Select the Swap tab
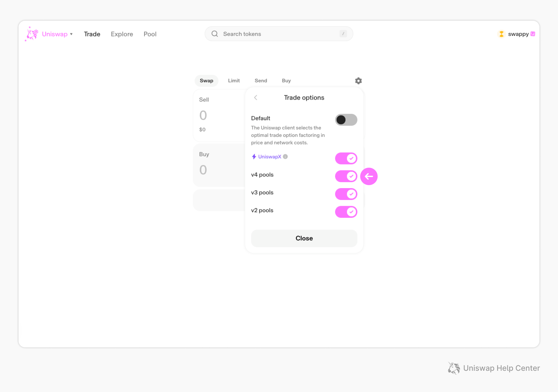 point(207,81)
